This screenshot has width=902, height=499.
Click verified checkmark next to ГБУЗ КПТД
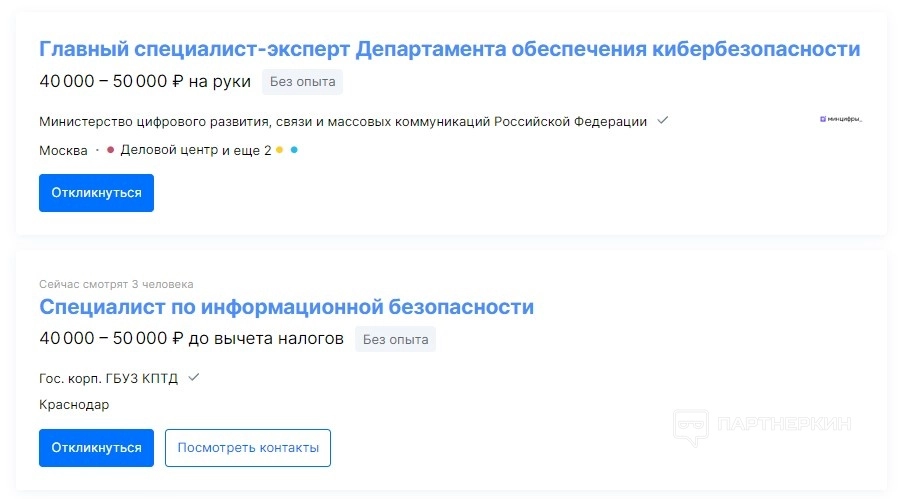coord(194,377)
